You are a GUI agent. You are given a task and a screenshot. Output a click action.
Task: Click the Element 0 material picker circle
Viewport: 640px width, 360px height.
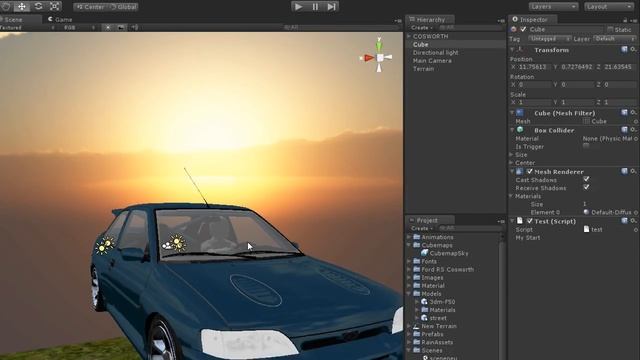click(x=636, y=212)
